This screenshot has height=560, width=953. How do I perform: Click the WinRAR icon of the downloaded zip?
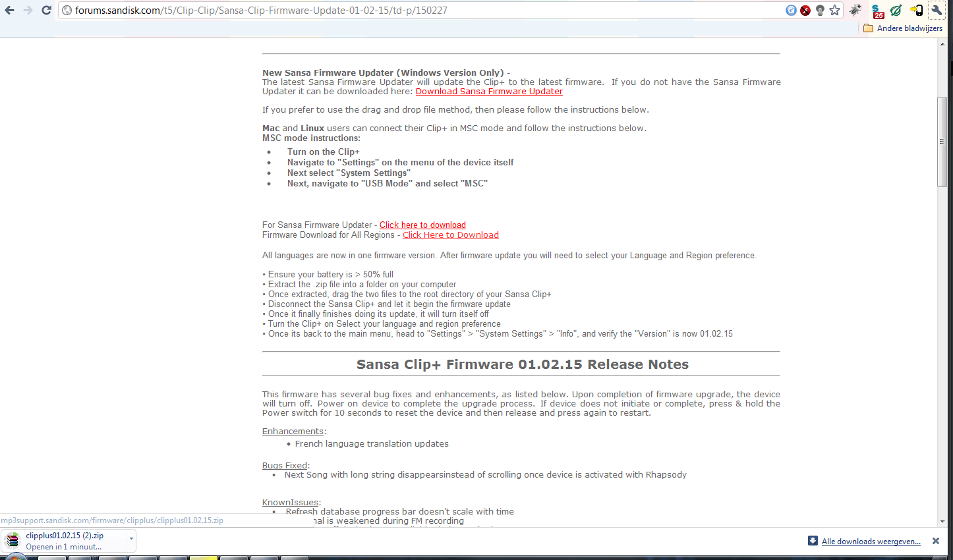13,541
